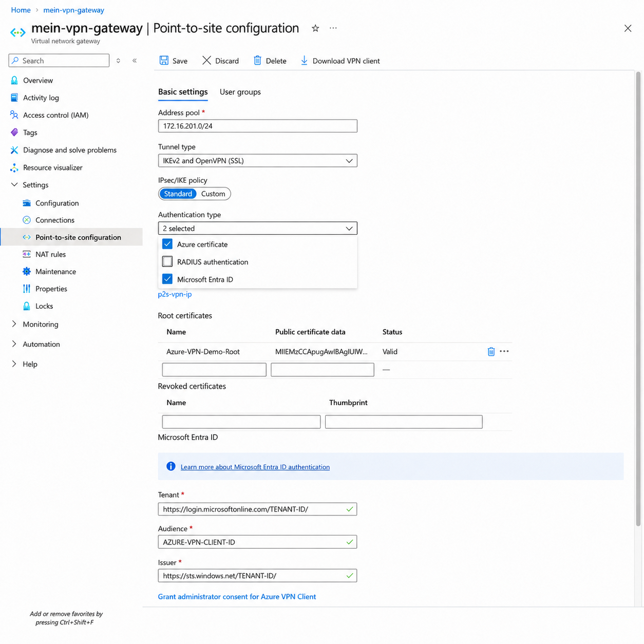The image size is (644, 644).
Task: Click the NAT rules icon
Action: [x=27, y=254]
